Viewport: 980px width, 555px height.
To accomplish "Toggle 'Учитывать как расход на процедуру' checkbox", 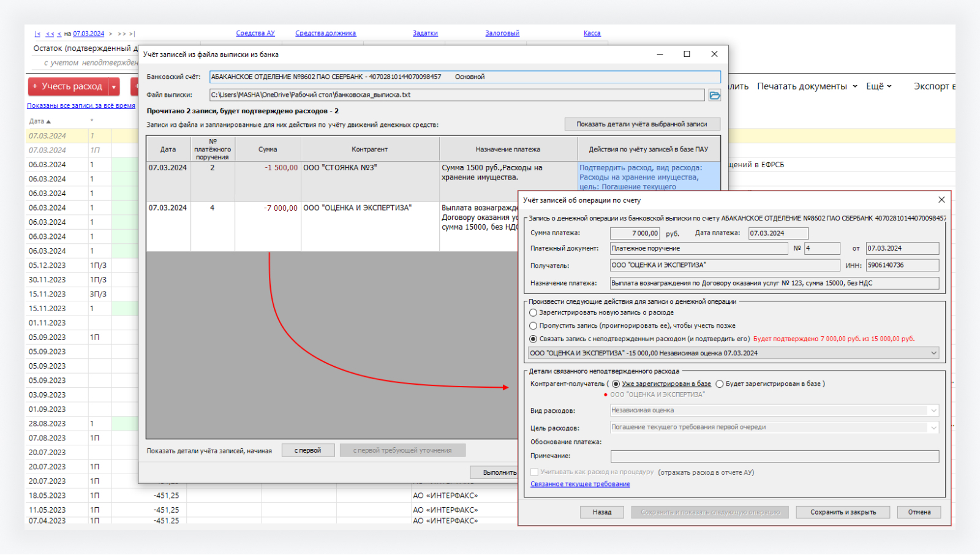I will [x=534, y=472].
